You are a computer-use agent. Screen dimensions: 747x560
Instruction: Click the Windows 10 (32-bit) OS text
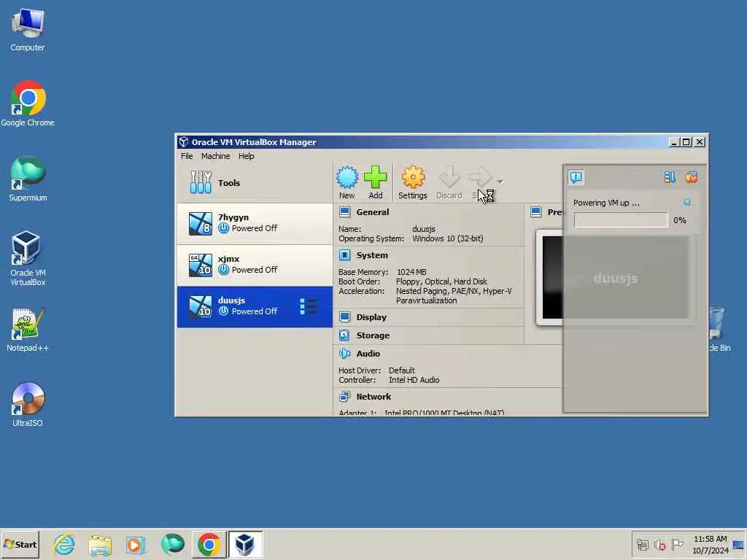point(447,238)
